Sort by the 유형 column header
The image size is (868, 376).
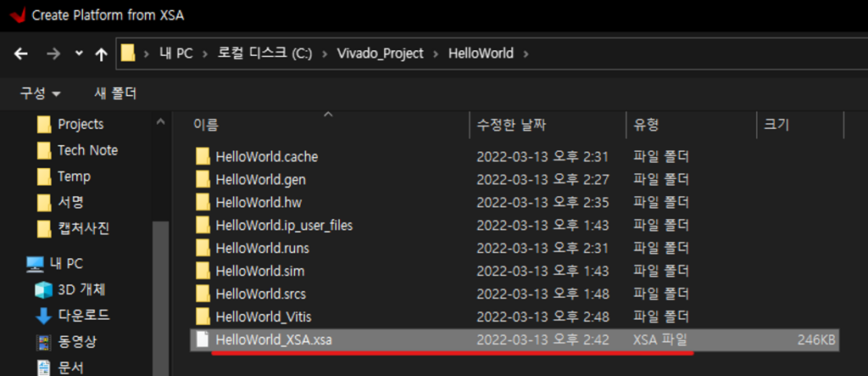click(646, 125)
